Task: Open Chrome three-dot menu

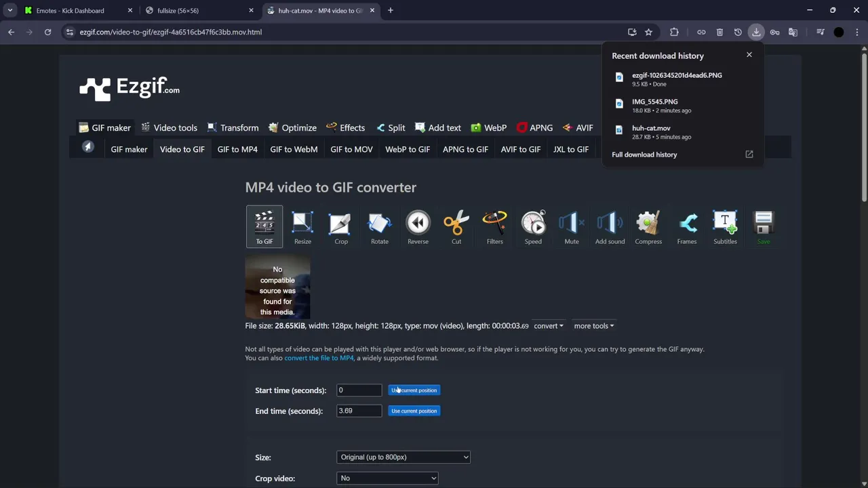Action: (x=857, y=32)
